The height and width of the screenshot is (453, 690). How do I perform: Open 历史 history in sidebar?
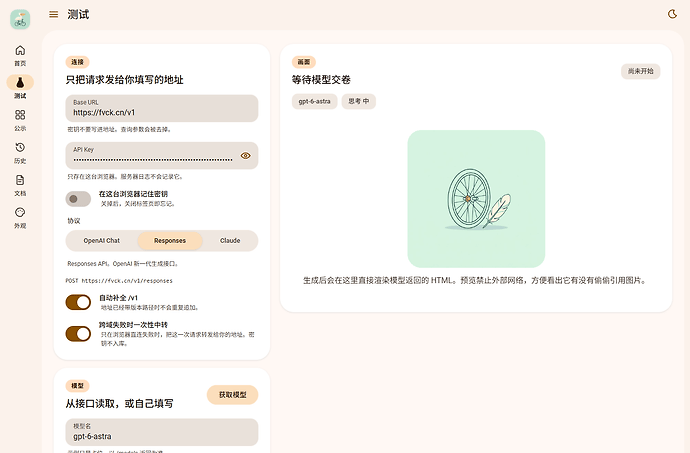(20, 153)
